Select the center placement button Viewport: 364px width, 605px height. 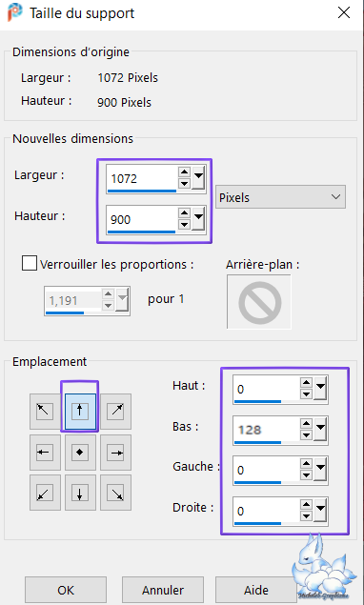click(80, 453)
